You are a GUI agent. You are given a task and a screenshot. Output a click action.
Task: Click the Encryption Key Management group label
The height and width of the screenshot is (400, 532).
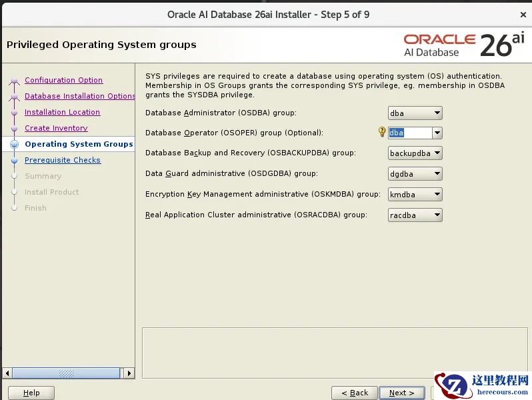click(x=263, y=194)
